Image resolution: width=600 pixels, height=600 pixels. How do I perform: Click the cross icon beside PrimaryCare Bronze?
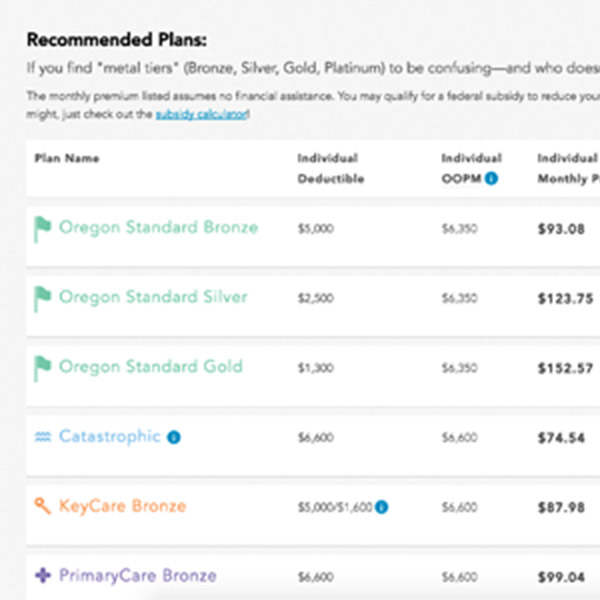pyautogui.click(x=43, y=576)
